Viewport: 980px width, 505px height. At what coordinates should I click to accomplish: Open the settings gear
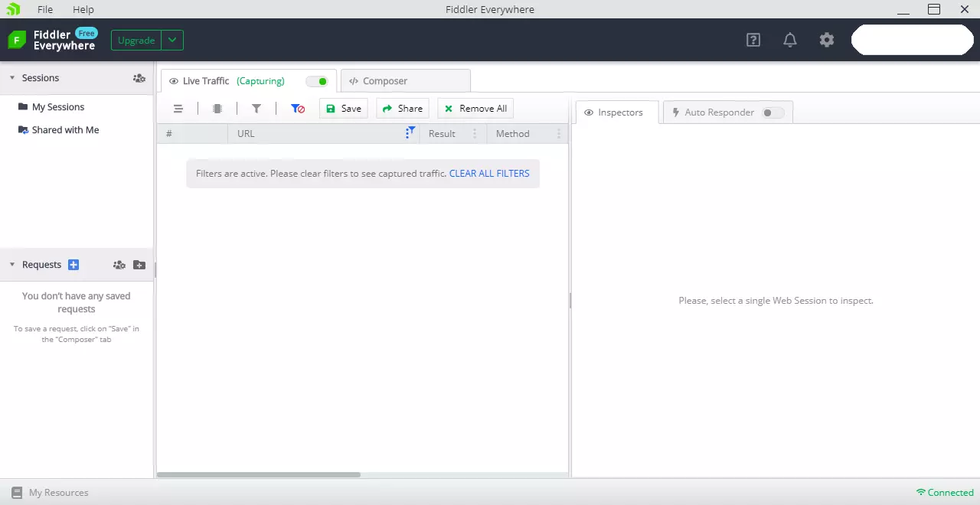pyautogui.click(x=827, y=40)
